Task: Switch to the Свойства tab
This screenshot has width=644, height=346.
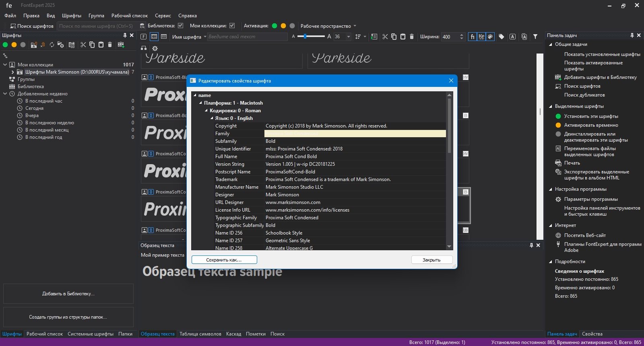Action: [x=592, y=334]
